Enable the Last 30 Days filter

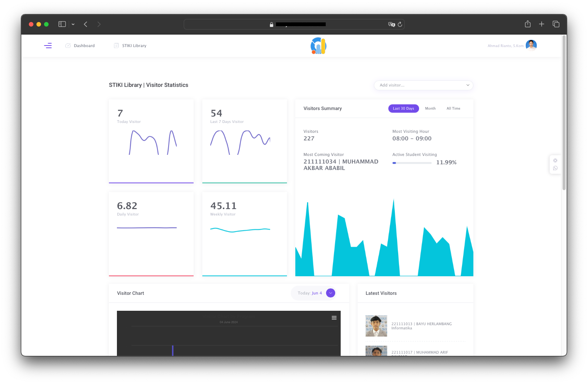tap(404, 109)
